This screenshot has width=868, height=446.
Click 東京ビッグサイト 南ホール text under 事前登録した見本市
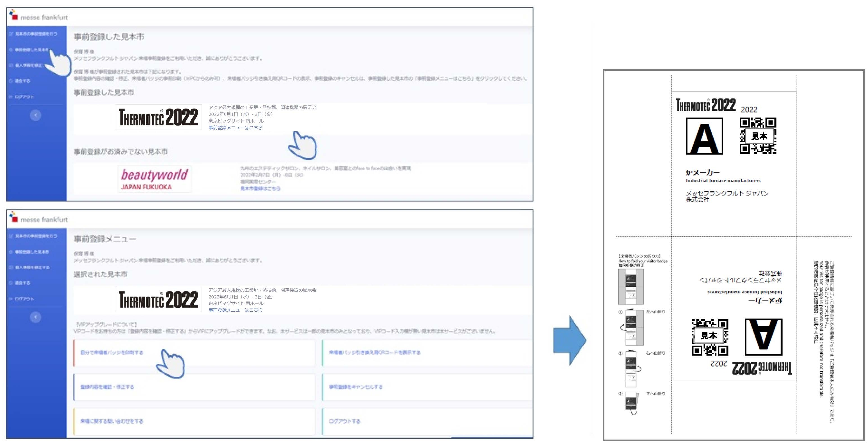point(236,121)
